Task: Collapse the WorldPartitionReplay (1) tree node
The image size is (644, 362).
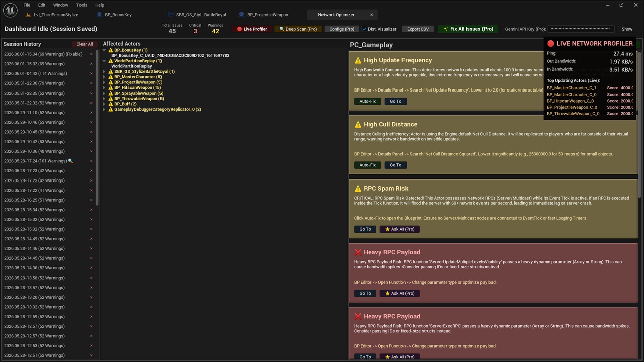Action: point(104,61)
